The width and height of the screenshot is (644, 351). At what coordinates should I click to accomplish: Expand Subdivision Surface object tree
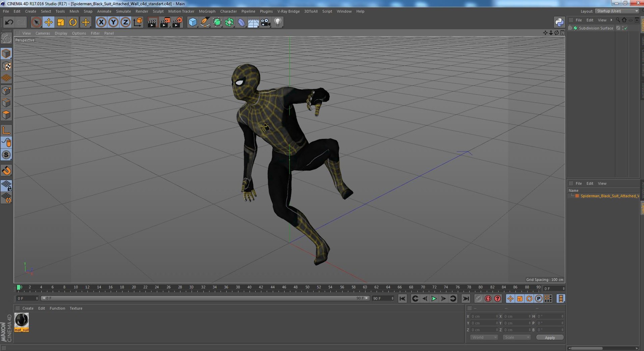click(x=570, y=28)
